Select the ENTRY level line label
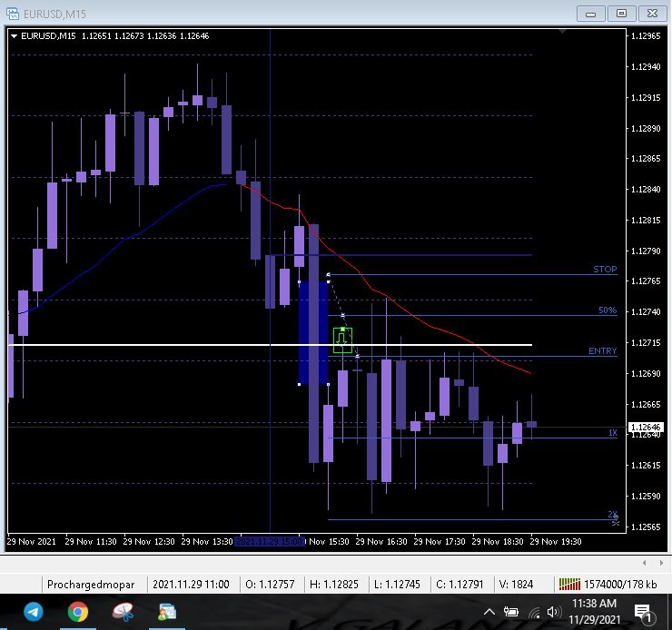Viewport: 672px width, 630px height. coord(602,350)
